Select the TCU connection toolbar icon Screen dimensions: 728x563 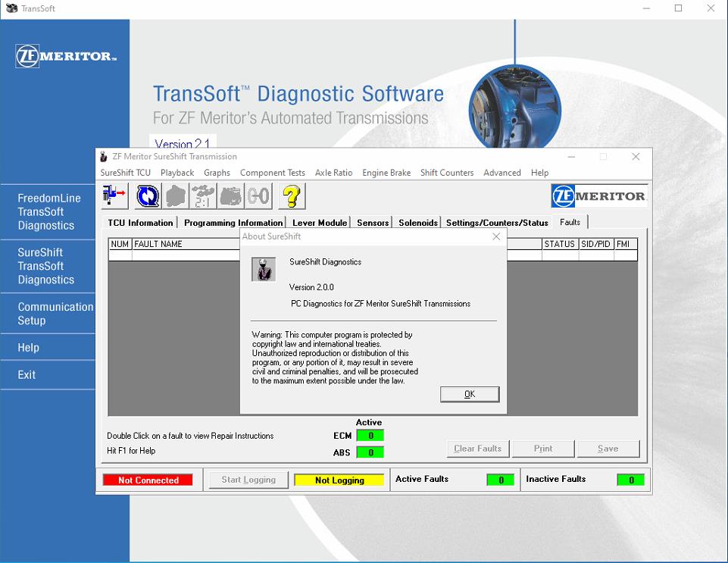(114, 196)
